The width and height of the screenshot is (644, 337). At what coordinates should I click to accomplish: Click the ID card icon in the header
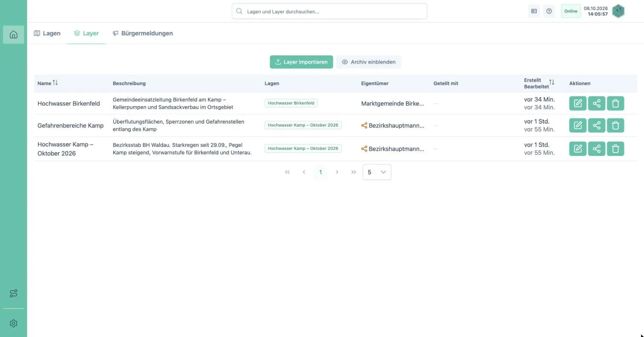(534, 11)
